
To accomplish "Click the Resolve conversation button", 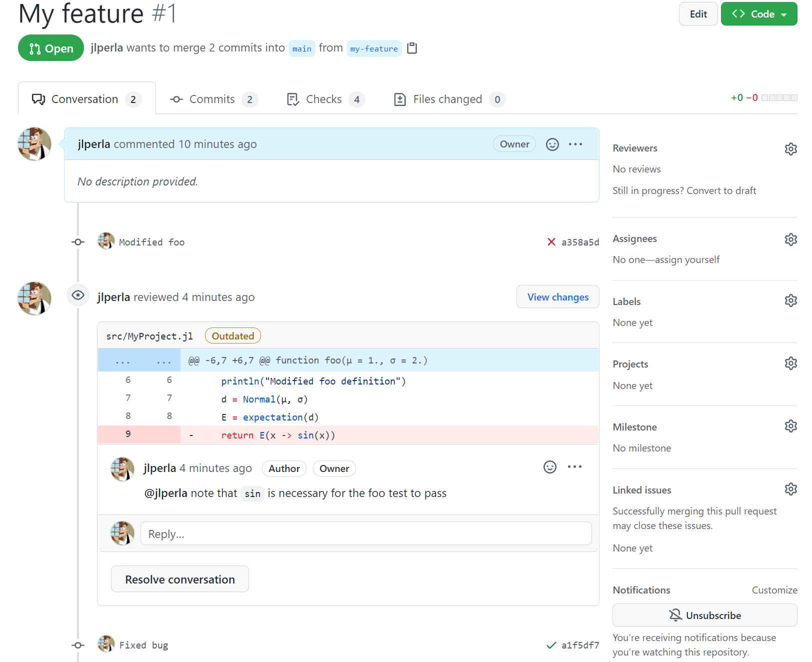I will (x=179, y=579).
